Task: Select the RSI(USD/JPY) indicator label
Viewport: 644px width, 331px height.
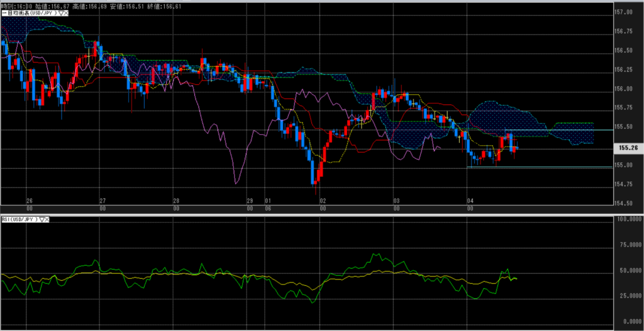Action: point(20,219)
